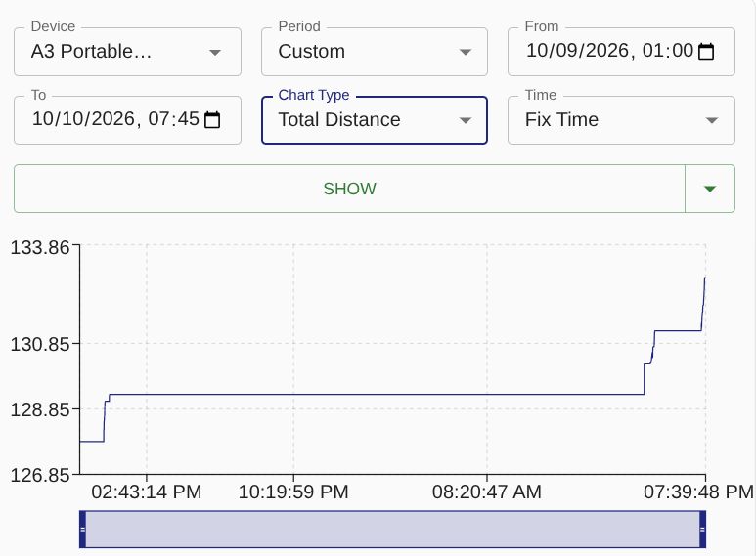Click the SHOW button
This screenshot has width=756, height=556.
tap(349, 189)
